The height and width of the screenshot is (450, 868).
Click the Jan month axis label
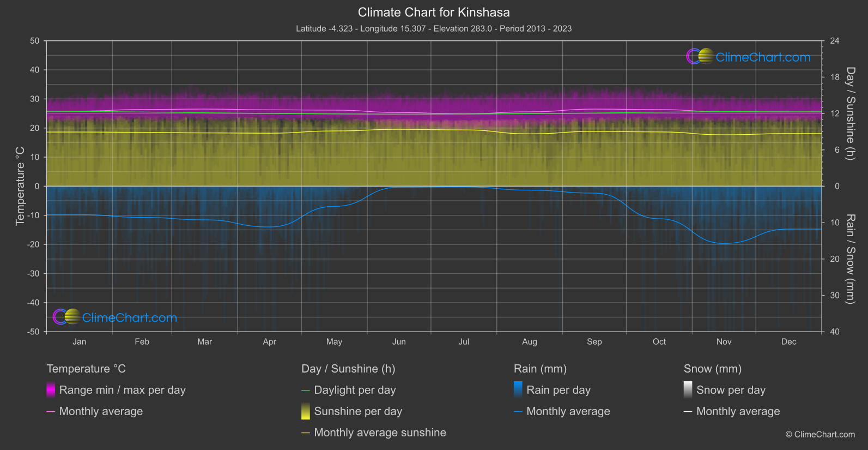click(x=80, y=341)
